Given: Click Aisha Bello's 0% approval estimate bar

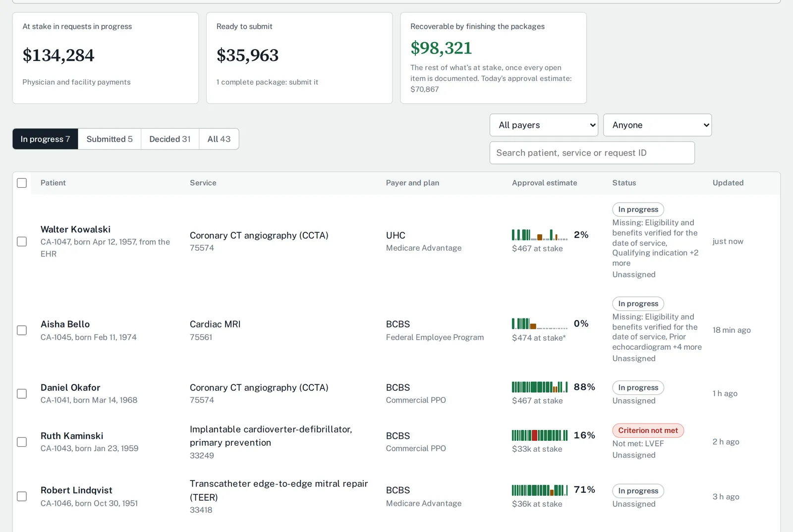Looking at the screenshot, I should [x=540, y=324].
